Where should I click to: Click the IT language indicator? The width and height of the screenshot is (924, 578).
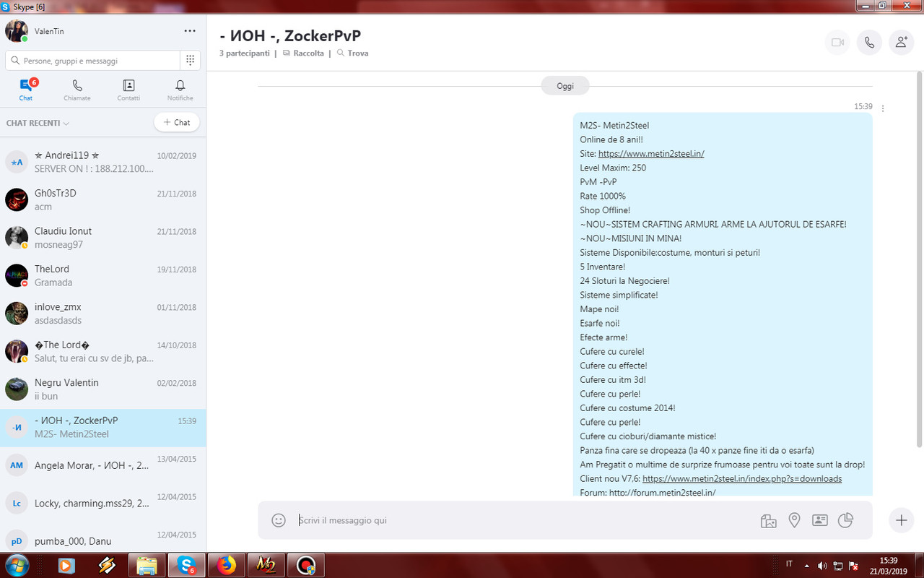(789, 564)
